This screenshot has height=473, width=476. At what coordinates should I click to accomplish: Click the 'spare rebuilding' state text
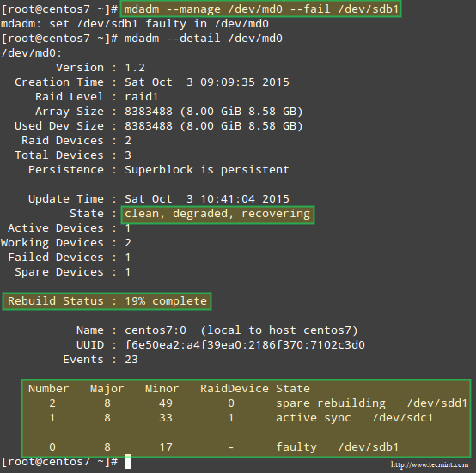[x=331, y=403]
